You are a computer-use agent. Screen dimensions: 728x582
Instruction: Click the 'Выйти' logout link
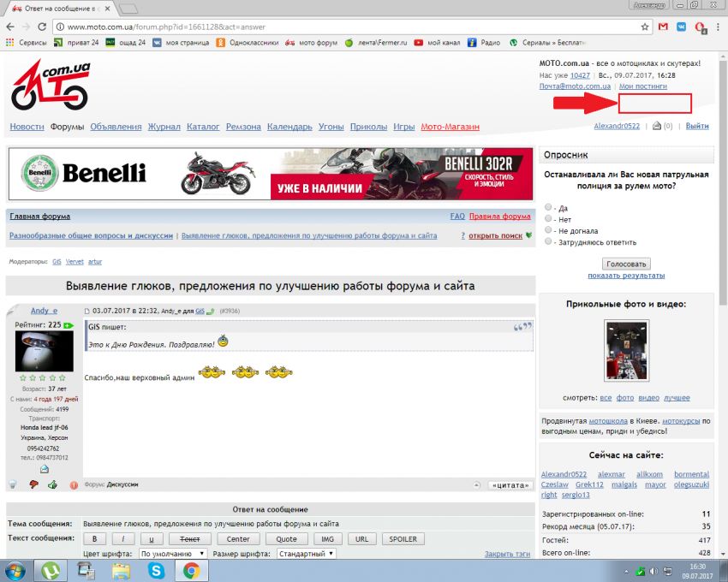[x=697, y=127]
